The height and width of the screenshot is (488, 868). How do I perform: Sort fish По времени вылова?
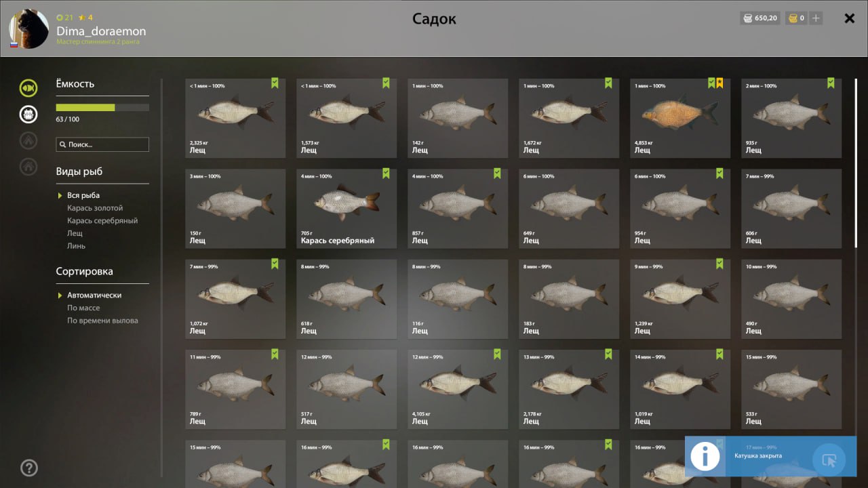(x=102, y=321)
